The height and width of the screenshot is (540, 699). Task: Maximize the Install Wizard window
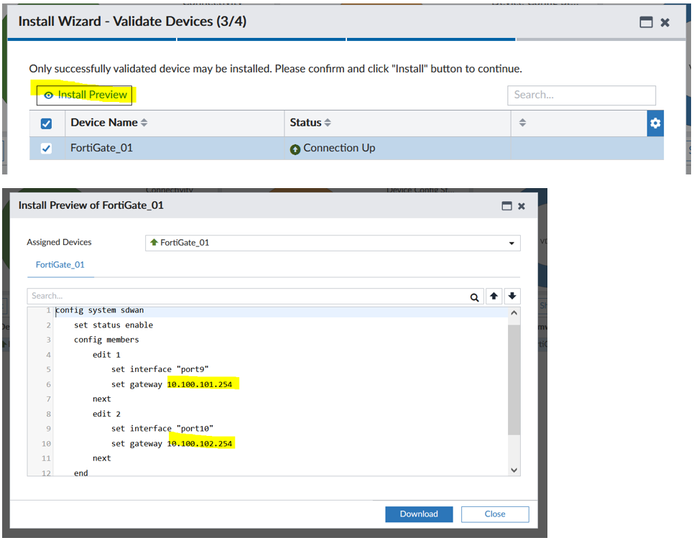click(646, 22)
